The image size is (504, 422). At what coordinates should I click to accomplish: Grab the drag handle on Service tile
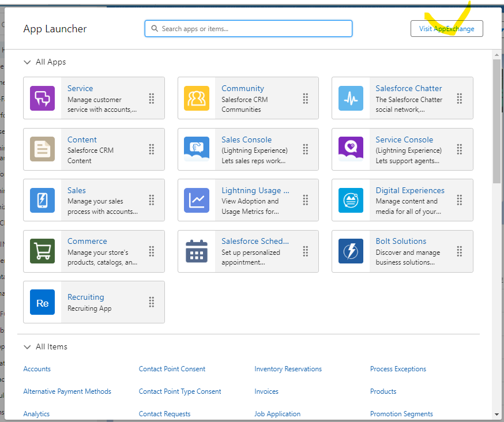click(152, 99)
